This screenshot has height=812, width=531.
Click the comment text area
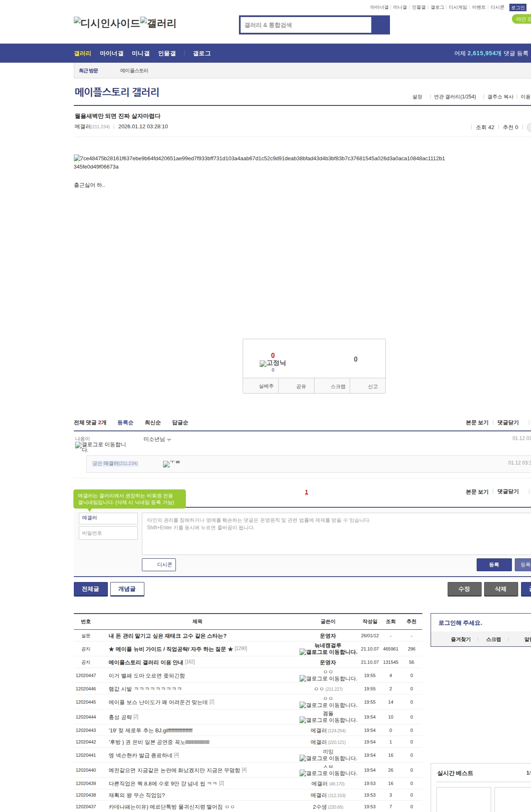336,534
